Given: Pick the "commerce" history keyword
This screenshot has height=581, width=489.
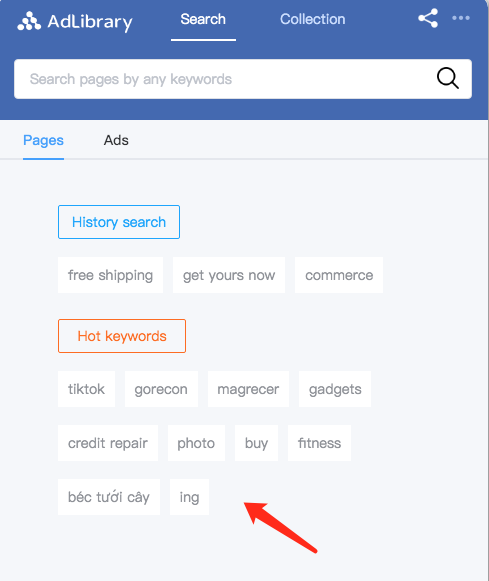Looking at the screenshot, I should [339, 275].
